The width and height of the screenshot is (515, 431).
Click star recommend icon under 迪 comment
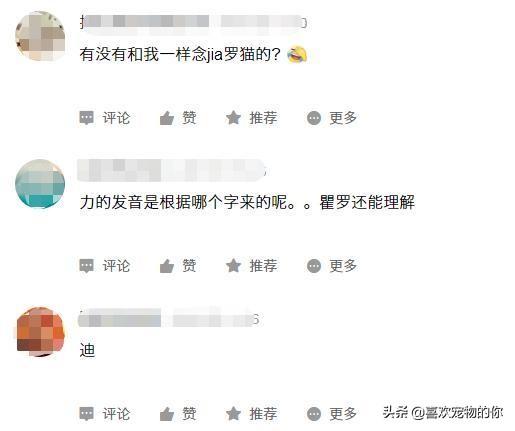point(233,414)
